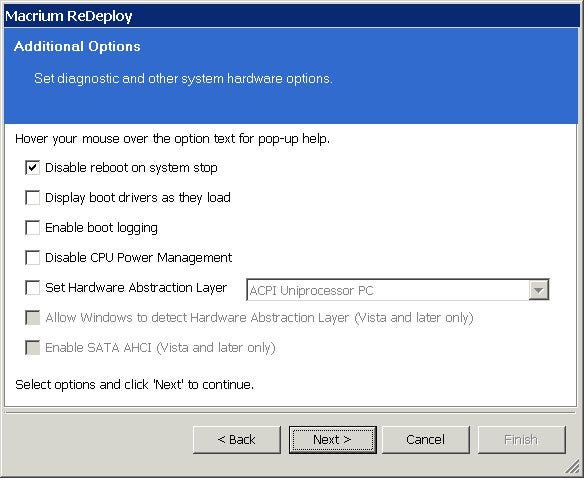Cancel the ReDeploy wizard

(426, 440)
